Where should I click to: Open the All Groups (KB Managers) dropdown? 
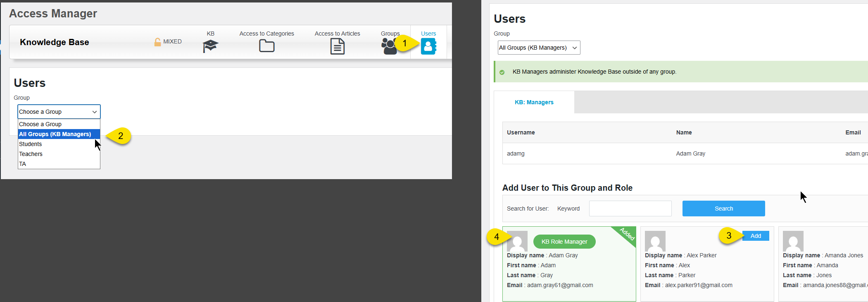pyautogui.click(x=539, y=48)
